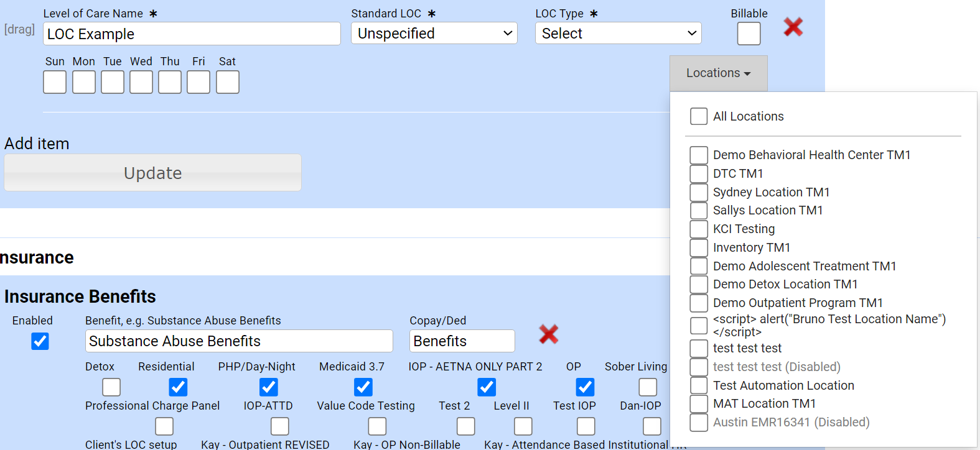Image resolution: width=980 pixels, height=450 pixels.
Task: Collapse the Locations dropdown menu
Action: [718, 73]
